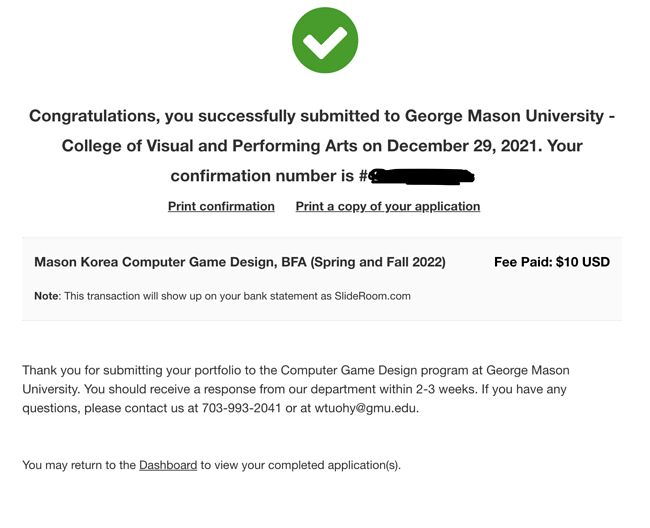Click the bold Note: label
This screenshot has height=528, width=650.
coord(48,296)
